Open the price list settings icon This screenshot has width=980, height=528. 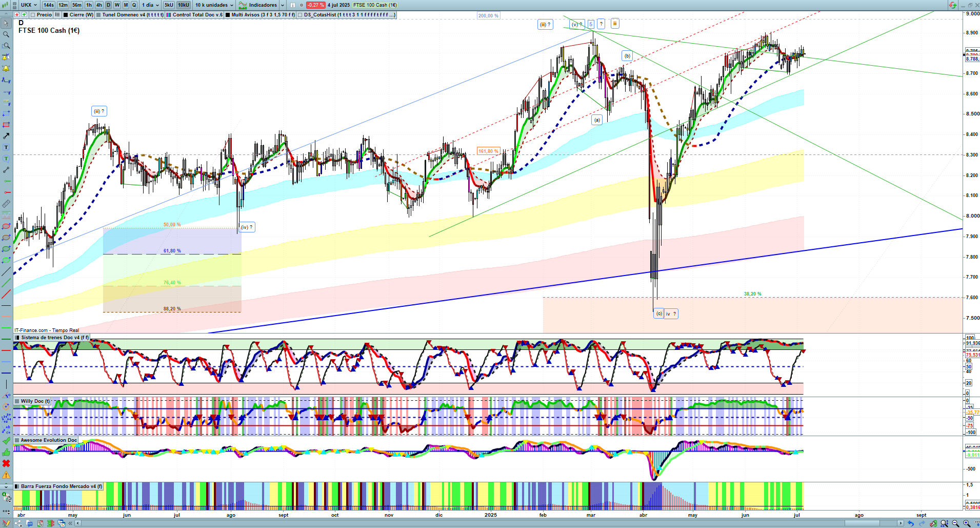[57, 15]
